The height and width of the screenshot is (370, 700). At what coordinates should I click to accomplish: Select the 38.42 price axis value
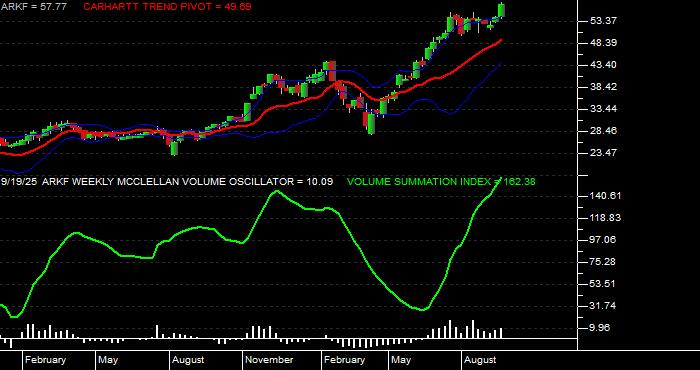point(603,87)
